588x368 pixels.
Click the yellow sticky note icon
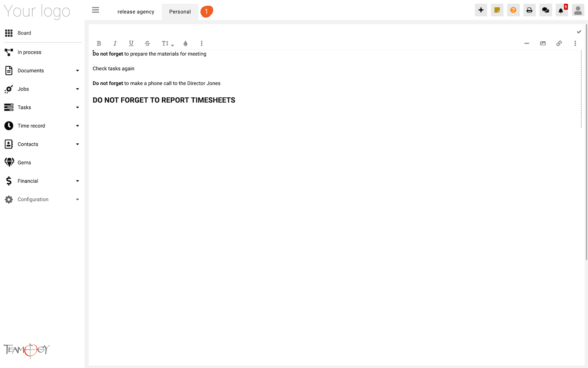click(x=497, y=10)
